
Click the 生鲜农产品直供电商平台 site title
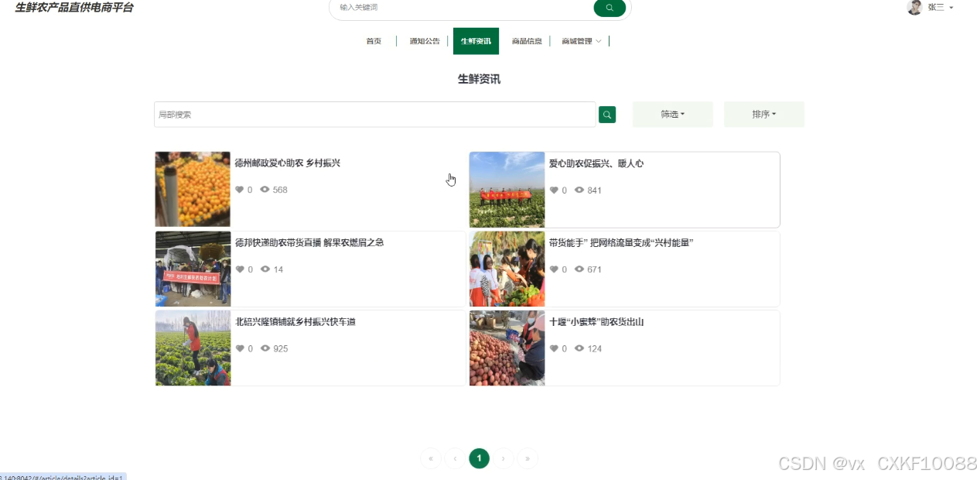pyautogui.click(x=74, y=7)
